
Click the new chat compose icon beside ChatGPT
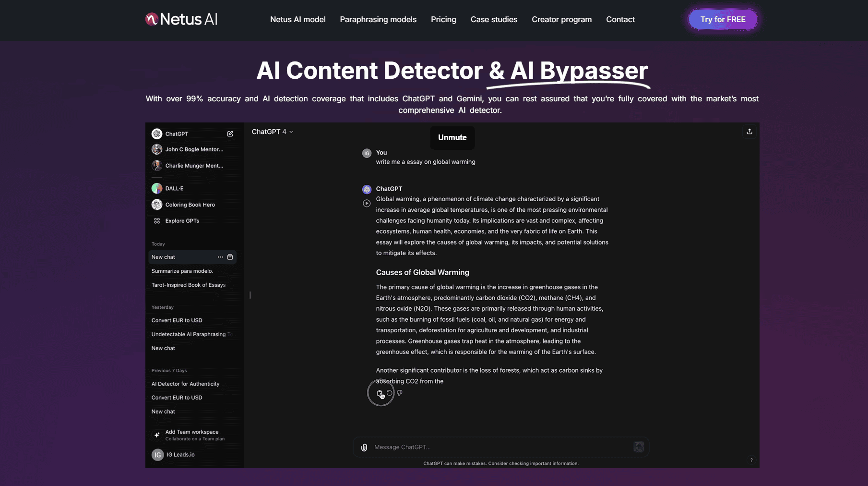point(230,134)
